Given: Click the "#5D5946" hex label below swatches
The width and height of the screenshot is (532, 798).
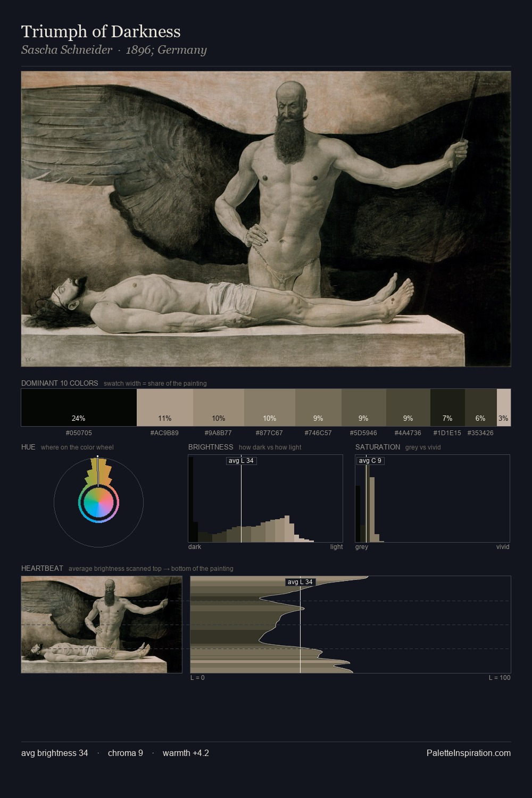Looking at the screenshot, I should (363, 433).
